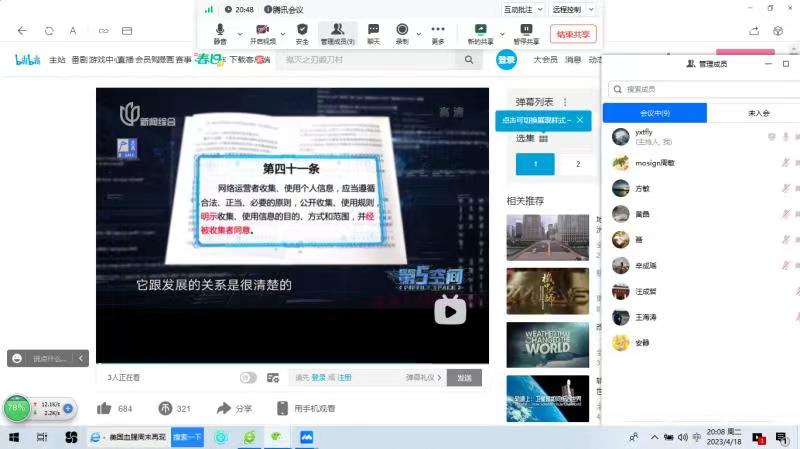Toggle the danmaku switch below the video
This screenshot has width=800, height=449.
(248, 378)
